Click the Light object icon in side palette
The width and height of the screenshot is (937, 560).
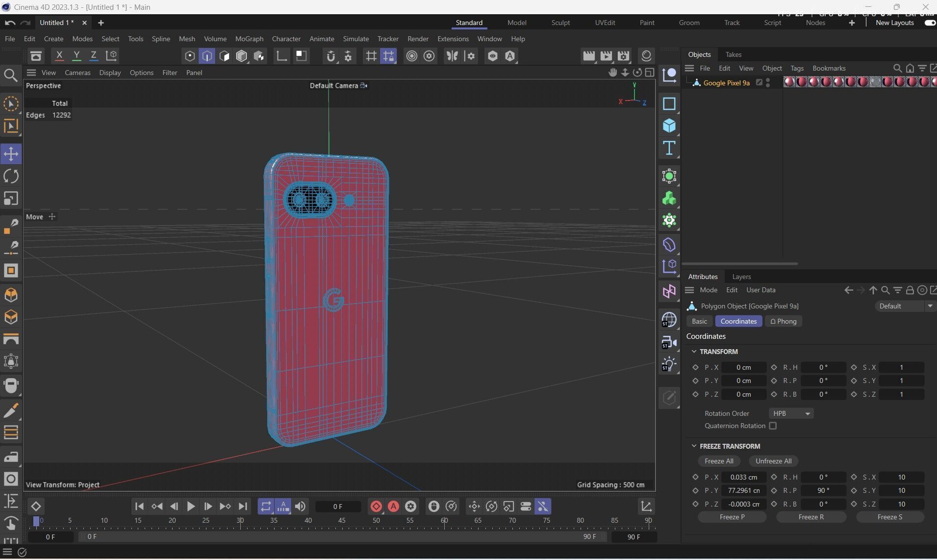(x=669, y=364)
